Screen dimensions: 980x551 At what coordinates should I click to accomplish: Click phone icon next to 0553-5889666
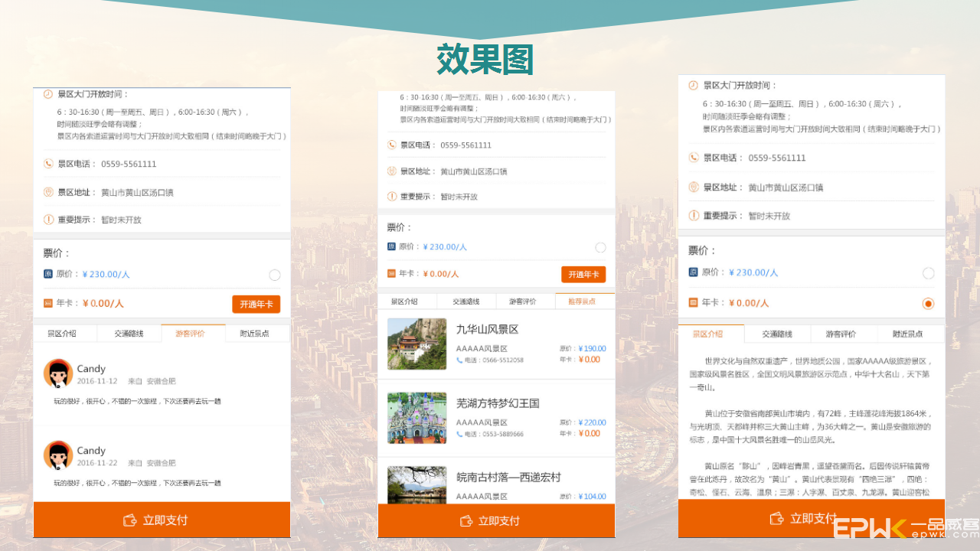459,434
